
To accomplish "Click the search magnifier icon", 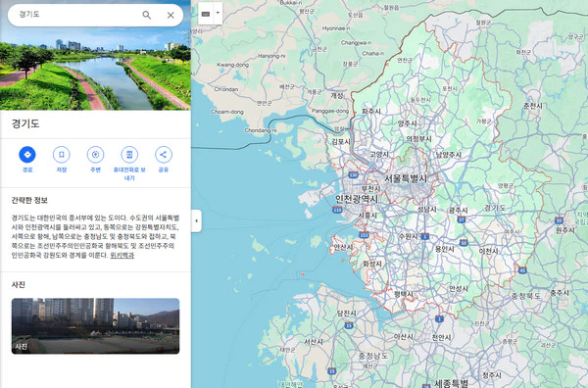I will click(147, 15).
